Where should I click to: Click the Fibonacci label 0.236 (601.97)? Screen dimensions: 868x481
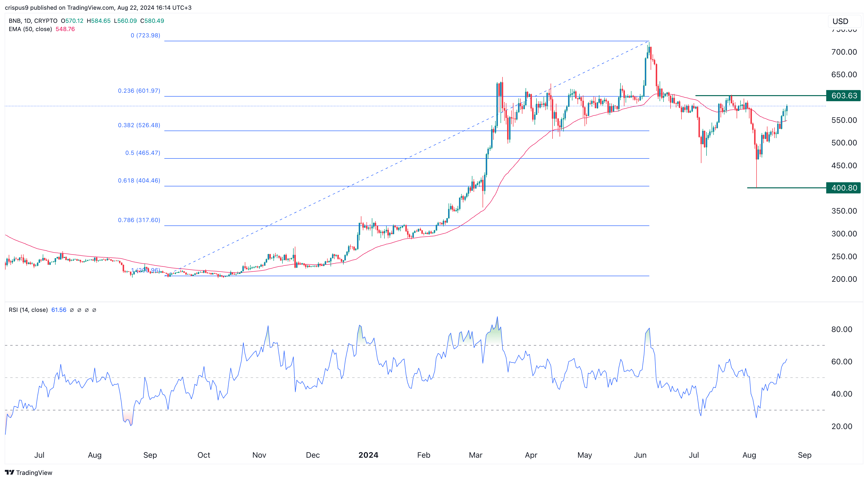coord(139,91)
